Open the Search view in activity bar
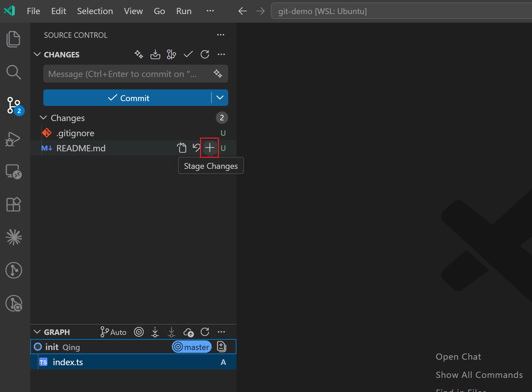532x392 pixels. pos(13,72)
